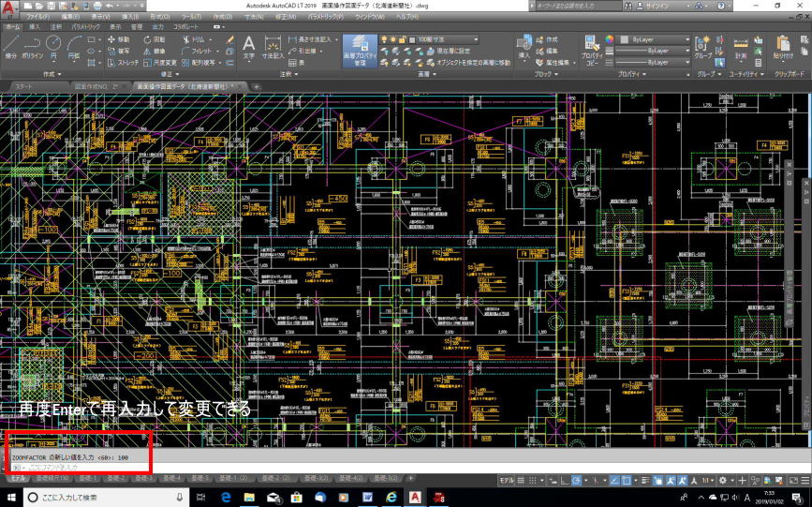Click the Move (移動) tool
The height and width of the screenshot is (507, 812).
pos(119,39)
